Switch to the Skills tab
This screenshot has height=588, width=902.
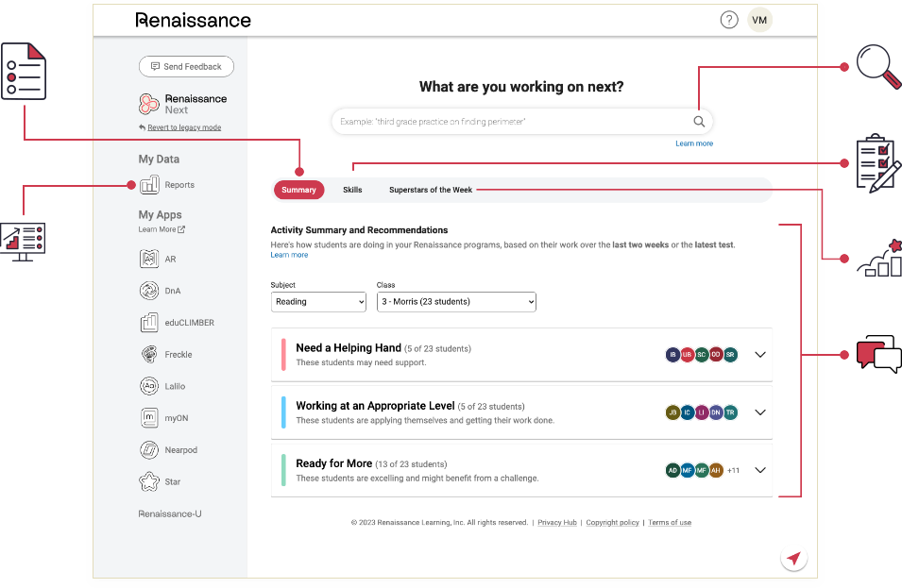[x=352, y=190]
